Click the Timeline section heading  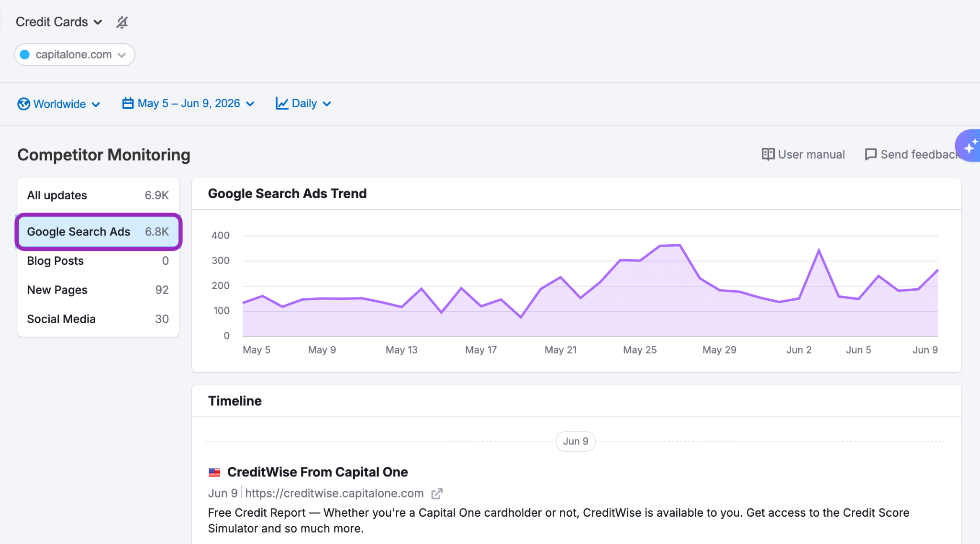click(235, 401)
